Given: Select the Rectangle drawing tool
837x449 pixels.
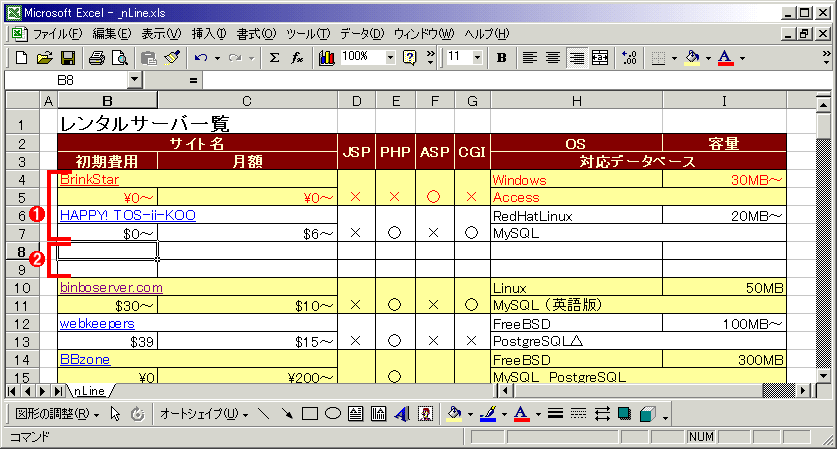Looking at the screenshot, I should (x=310, y=414).
